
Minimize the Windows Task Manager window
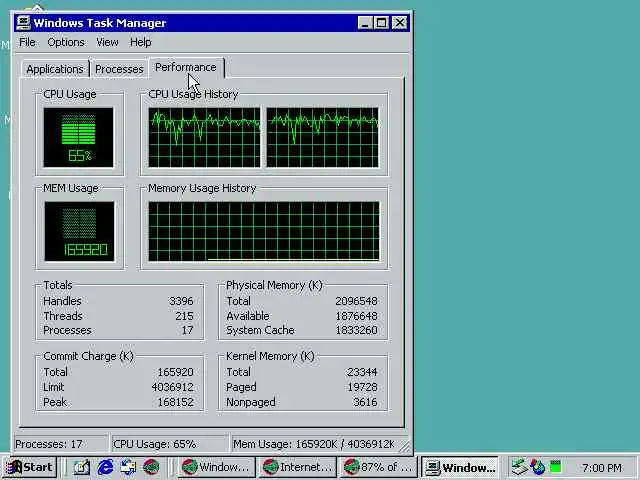tap(365, 22)
